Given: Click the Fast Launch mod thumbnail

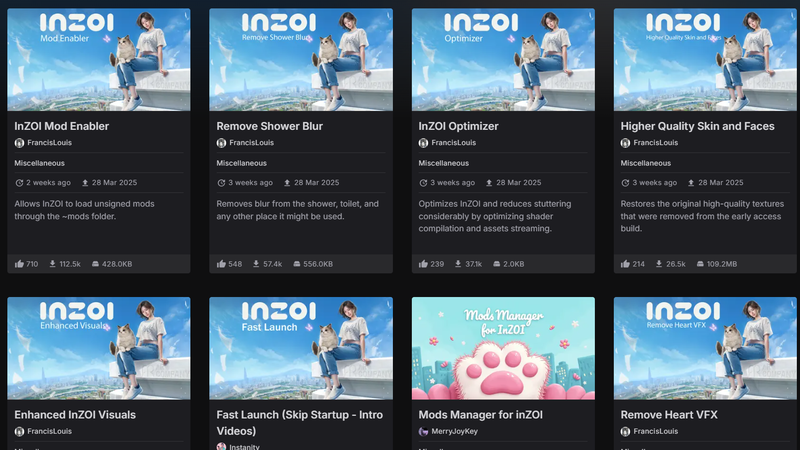Looking at the screenshot, I should tap(300, 344).
